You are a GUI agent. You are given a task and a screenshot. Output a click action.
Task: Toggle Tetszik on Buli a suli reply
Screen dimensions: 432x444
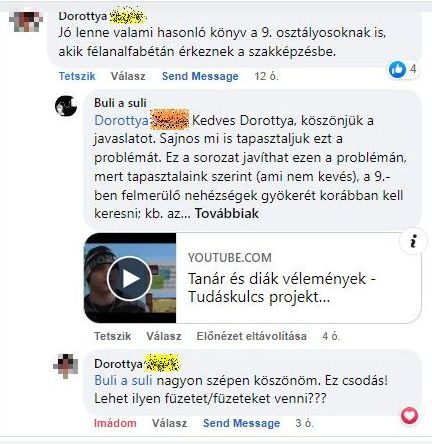point(113,336)
